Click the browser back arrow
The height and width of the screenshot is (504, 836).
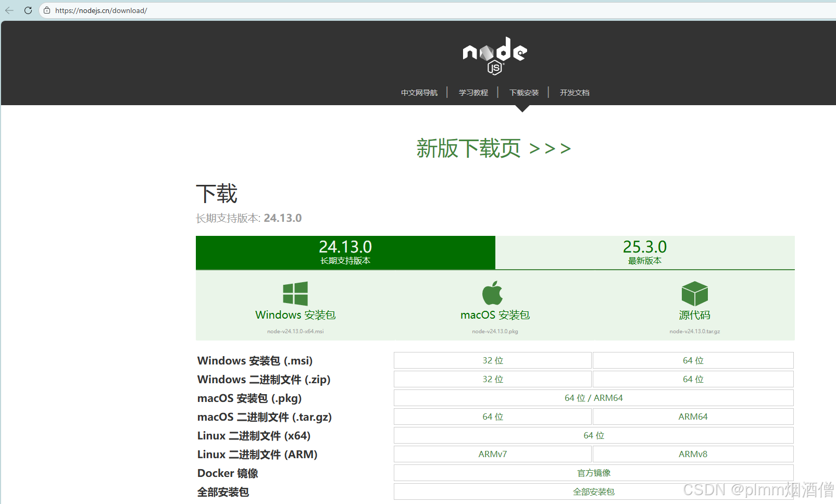tap(9, 10)
